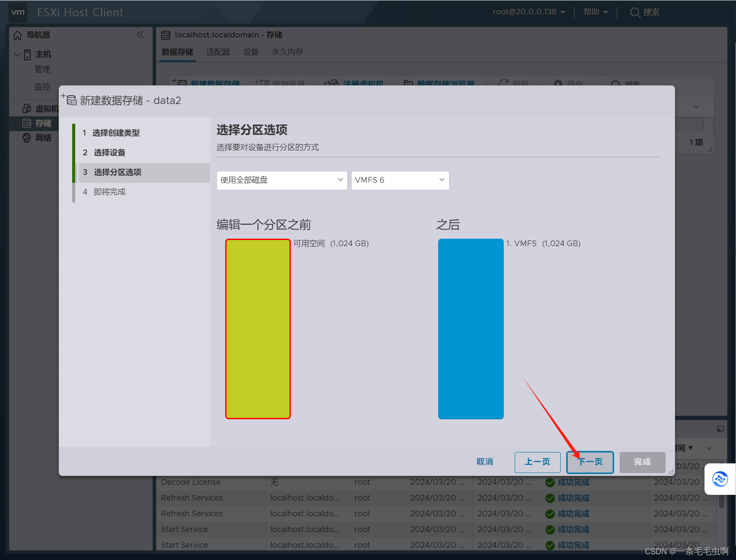Image resolution: width=736 pixels, height=560 pixels.
Task: Switch to the Devices tab
Action: click(x=251, y=52)
